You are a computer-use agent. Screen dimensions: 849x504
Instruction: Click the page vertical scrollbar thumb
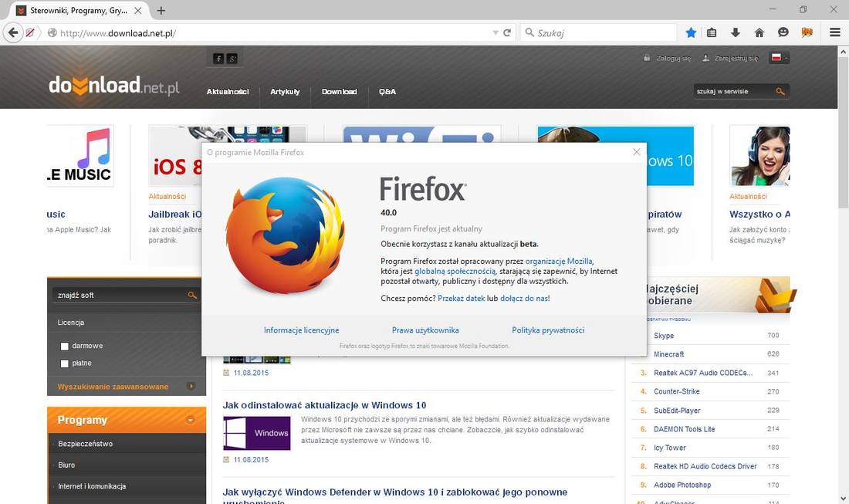click(843, 133)
